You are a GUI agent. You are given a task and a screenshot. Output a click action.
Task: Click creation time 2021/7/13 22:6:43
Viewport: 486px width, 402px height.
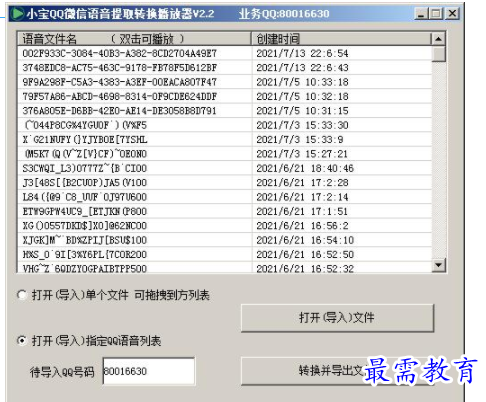coord(302,68)
